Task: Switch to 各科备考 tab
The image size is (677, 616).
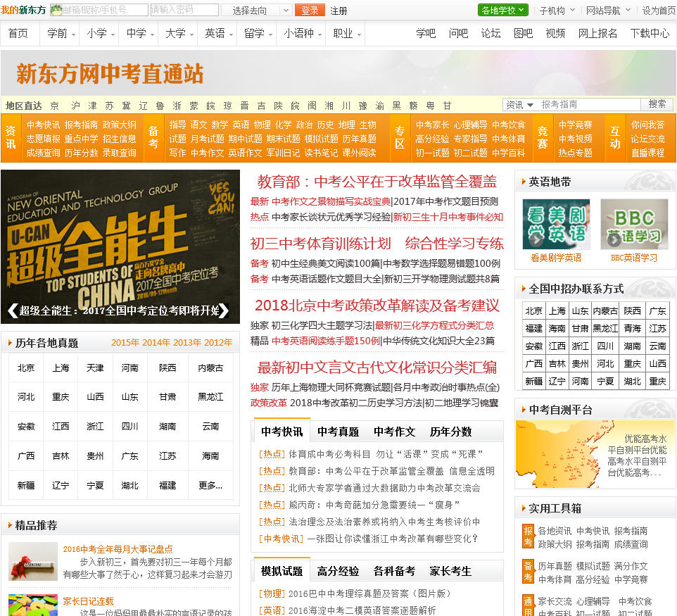Action: (x=394, y=571)
